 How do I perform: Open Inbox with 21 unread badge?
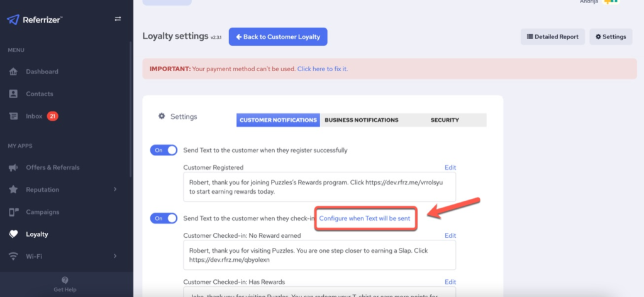coord(35,116)
